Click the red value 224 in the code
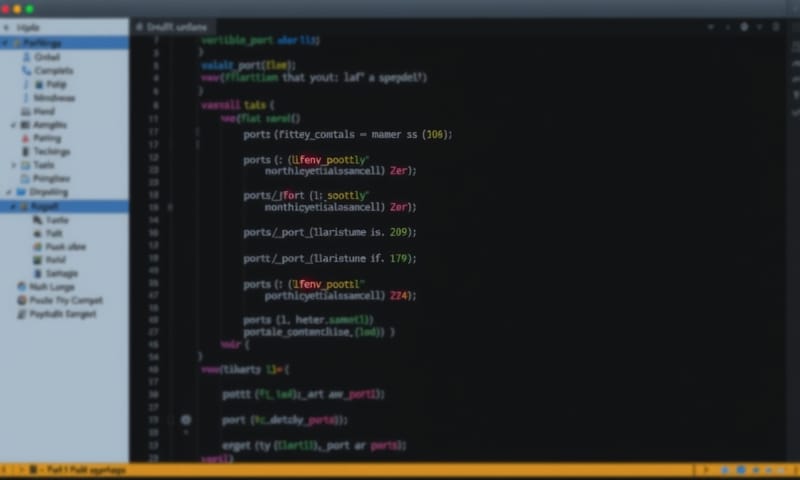The height and width of the screenshot is (480, 800). coord(398,295)
